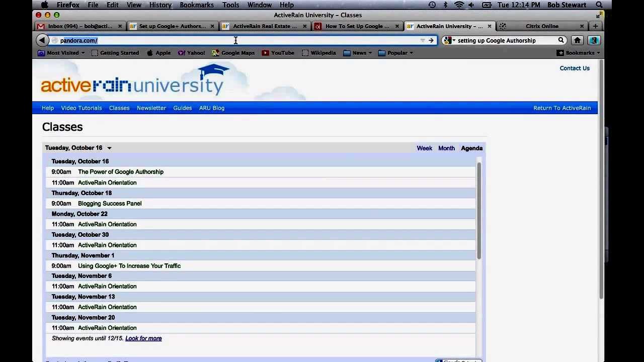Open the Wikipedia bookmark
Image resolution: width=644 pixels, height=362 pixels.
pos(318,53)
